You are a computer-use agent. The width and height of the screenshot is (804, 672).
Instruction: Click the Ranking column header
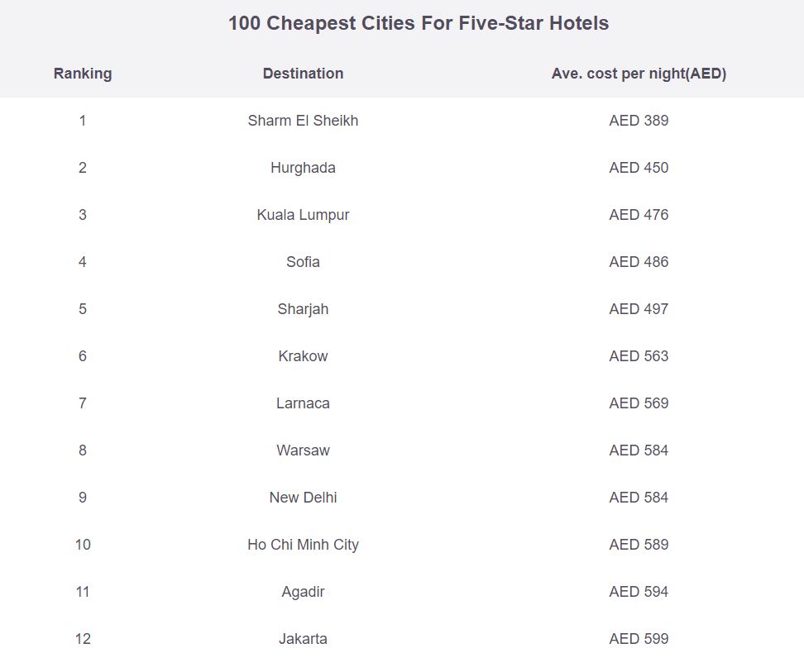click(x=83, y=74)
